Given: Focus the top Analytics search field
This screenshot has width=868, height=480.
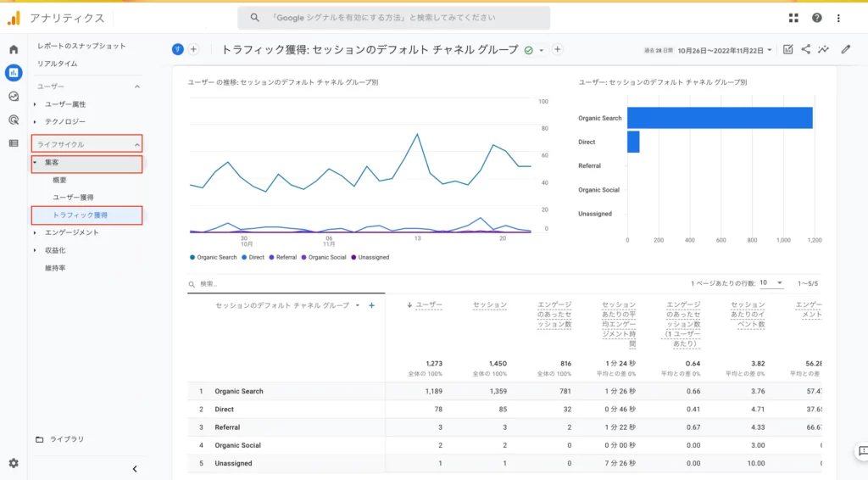Looking at the screenshot, I should point(393,18).
